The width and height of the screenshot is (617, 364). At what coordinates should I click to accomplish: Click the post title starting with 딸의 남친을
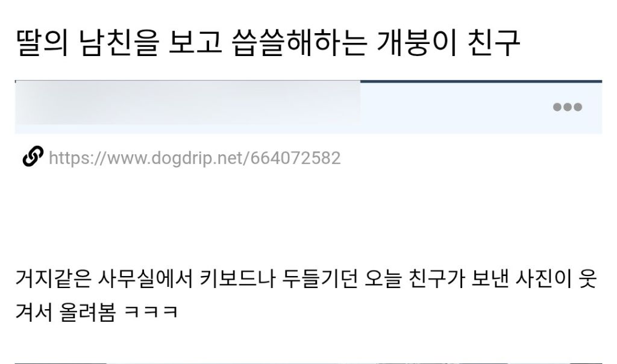(x=268, y=43)
